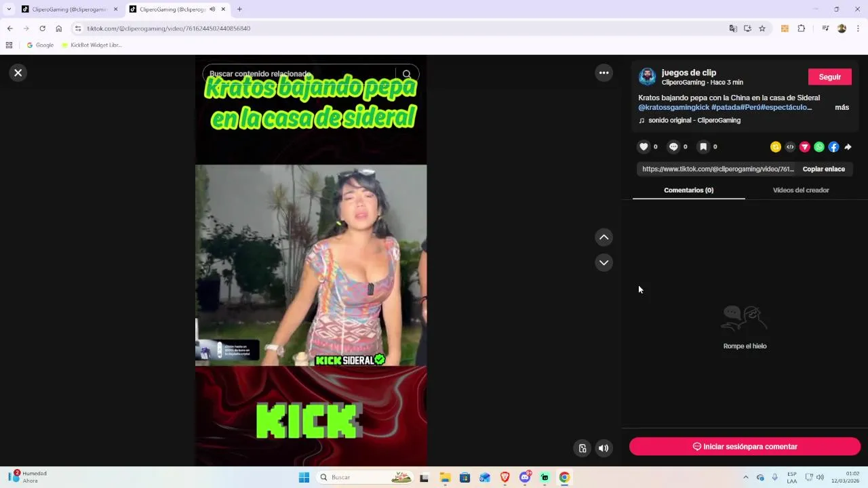Viewport: 868px width, 488px height.
Task: Open the Chrome profile avatar
Action: click(842, 28)
